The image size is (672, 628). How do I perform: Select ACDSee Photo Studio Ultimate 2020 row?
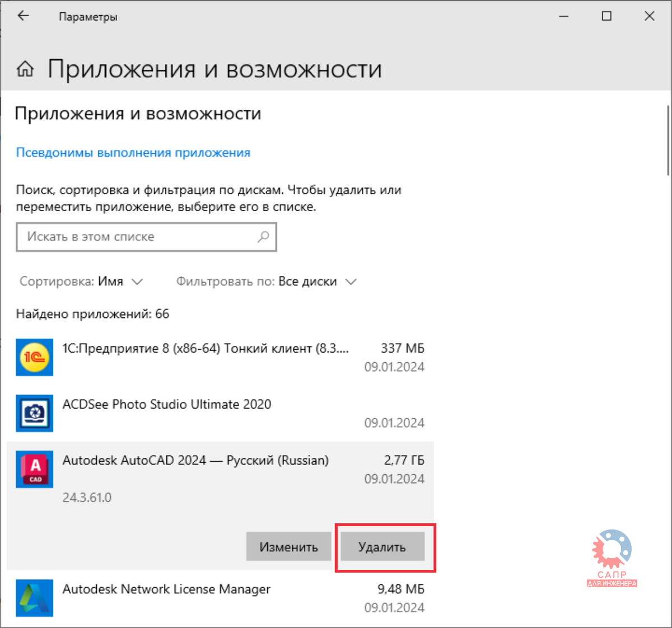pyautogui.click(x=220, y=413)
